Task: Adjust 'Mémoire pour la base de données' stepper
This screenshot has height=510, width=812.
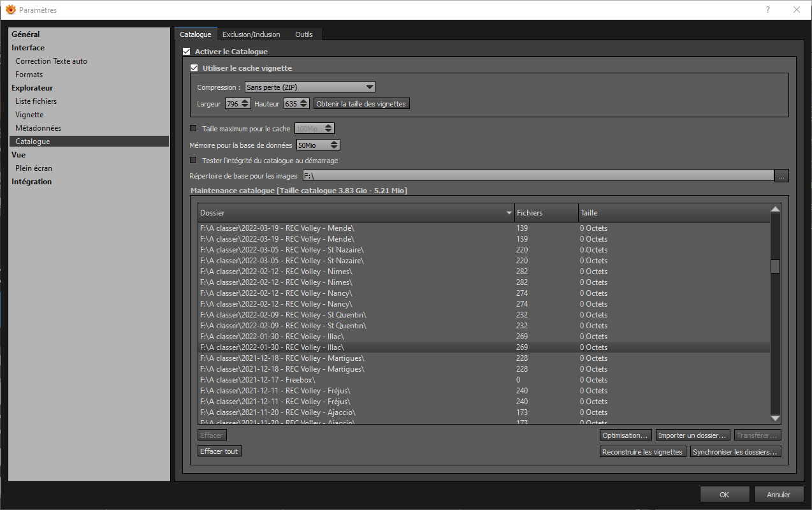Action: point(335,145)
